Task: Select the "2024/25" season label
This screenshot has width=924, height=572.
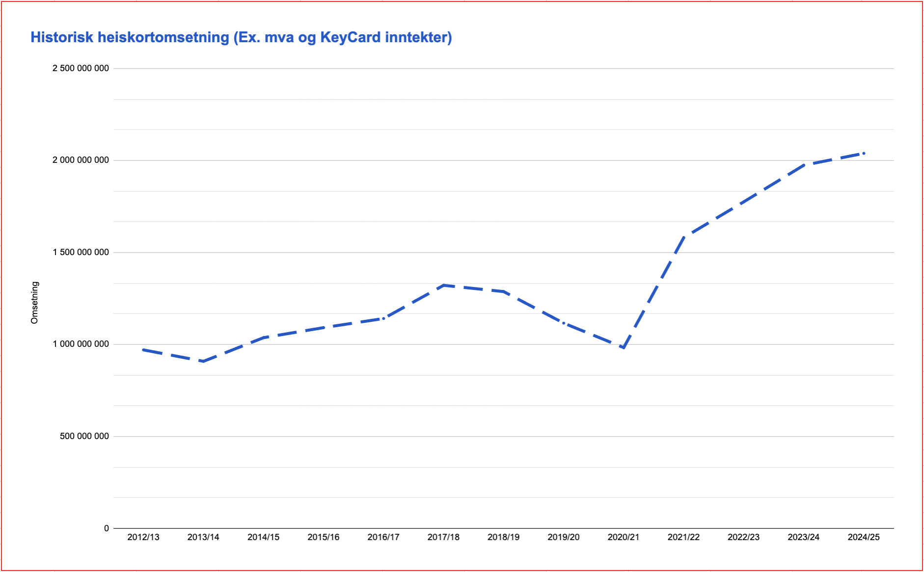Action: point(864,537)
